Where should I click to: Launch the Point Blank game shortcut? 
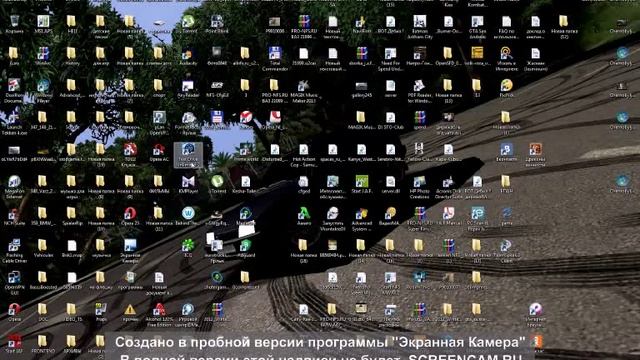217,24
